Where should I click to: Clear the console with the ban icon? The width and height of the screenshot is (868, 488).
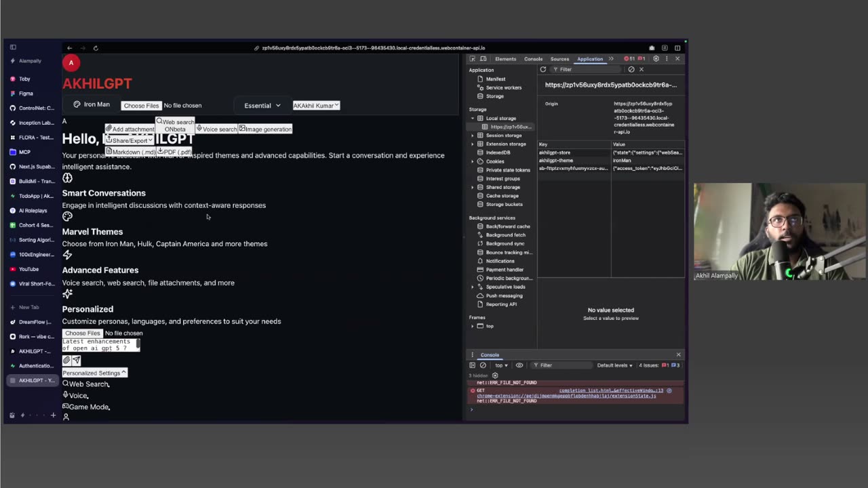click(483, 365)
